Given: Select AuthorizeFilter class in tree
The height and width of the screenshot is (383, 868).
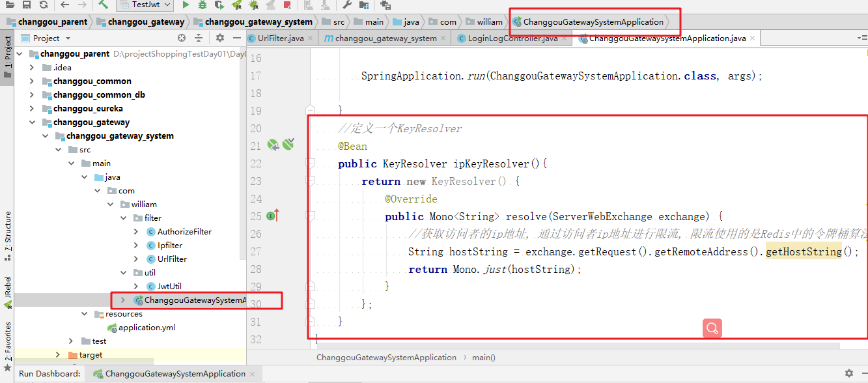Looking at the screenshot, I should coord(184,231).
